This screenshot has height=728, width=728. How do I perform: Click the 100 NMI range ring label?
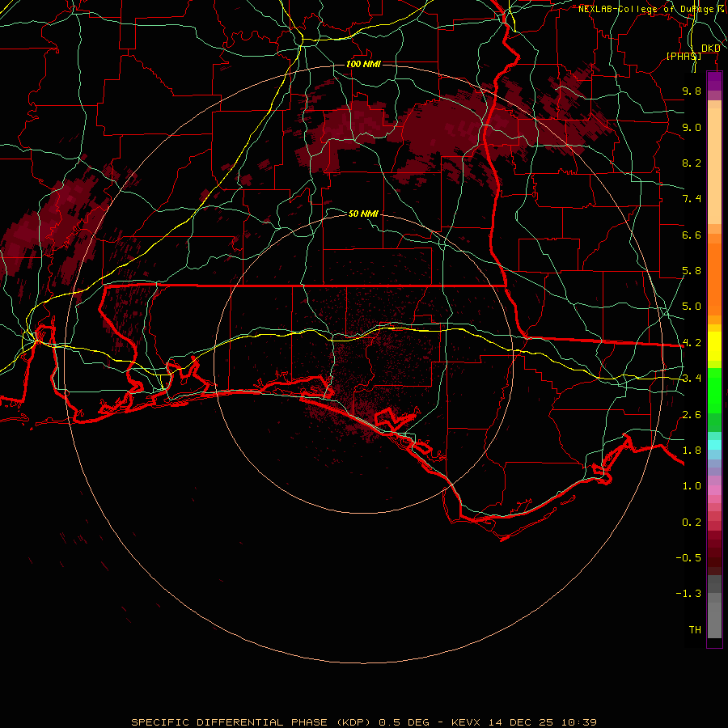click(x=363, y=64)
